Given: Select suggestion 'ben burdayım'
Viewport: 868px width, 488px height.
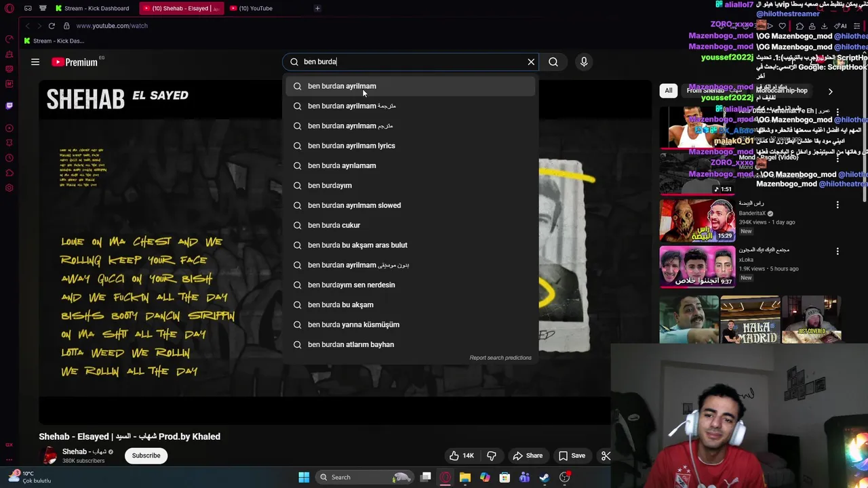Looking at the screenshot, I should pos(410,185).
